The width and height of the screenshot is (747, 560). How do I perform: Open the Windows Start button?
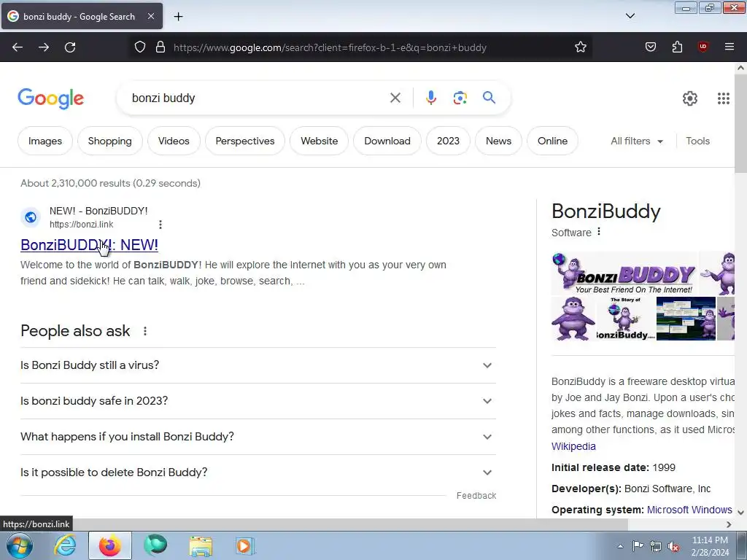18,545
